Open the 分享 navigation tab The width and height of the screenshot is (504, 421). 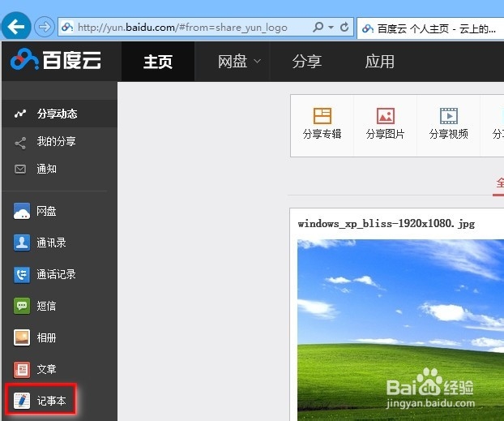(307, 62)
